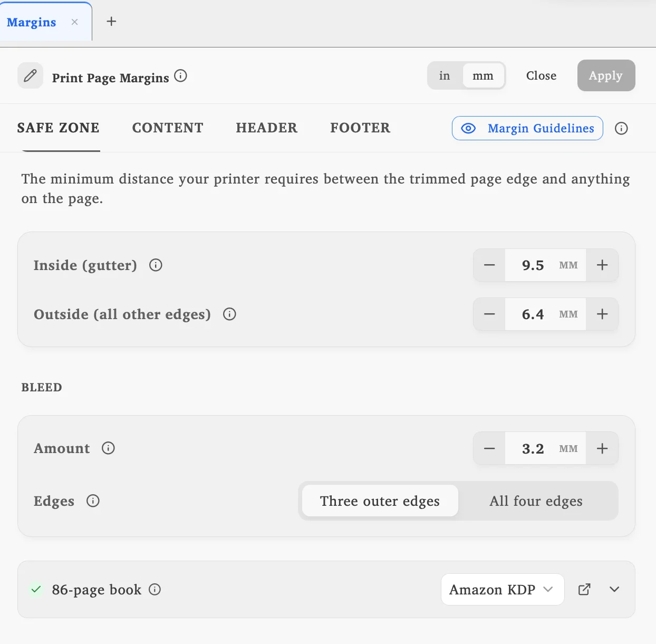Add a new tab with plus icon
The width and height of the screenshot is (656, 644).
point(111,21)
